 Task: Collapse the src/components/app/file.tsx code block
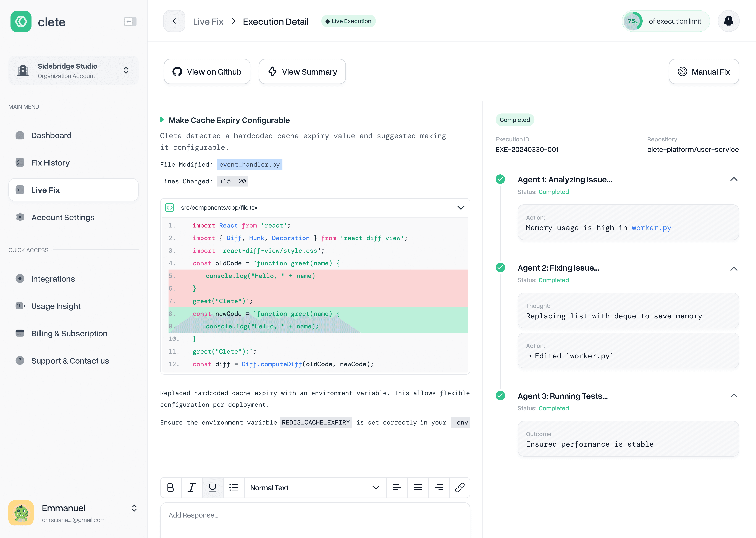click(461, 208)
